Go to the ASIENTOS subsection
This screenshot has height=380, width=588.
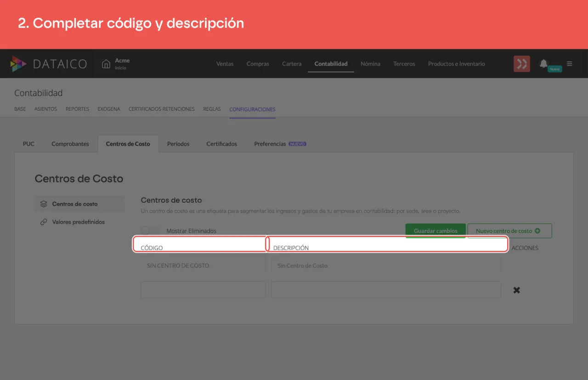(x=46, y=109)
